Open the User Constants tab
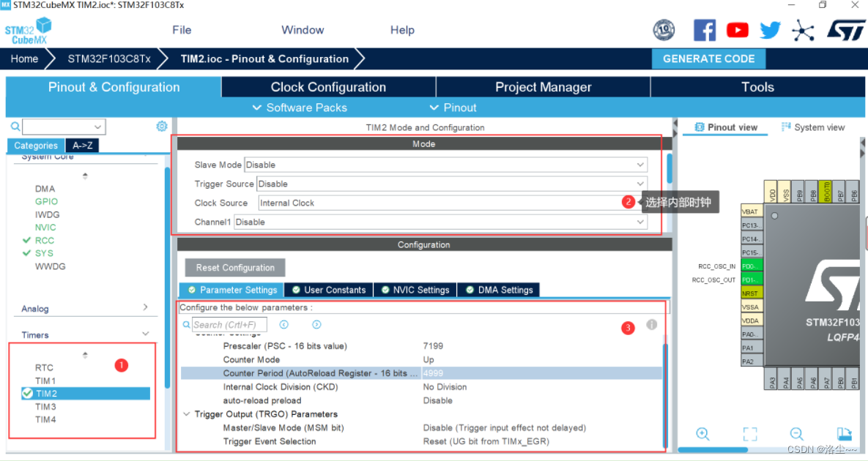This screenshot has height=461, width=868. point(329,290)
